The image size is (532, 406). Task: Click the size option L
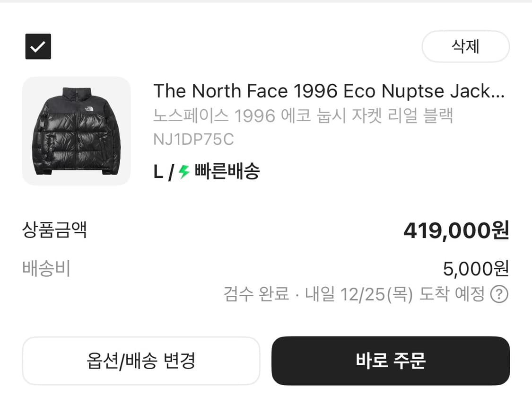tap(158, 171)
